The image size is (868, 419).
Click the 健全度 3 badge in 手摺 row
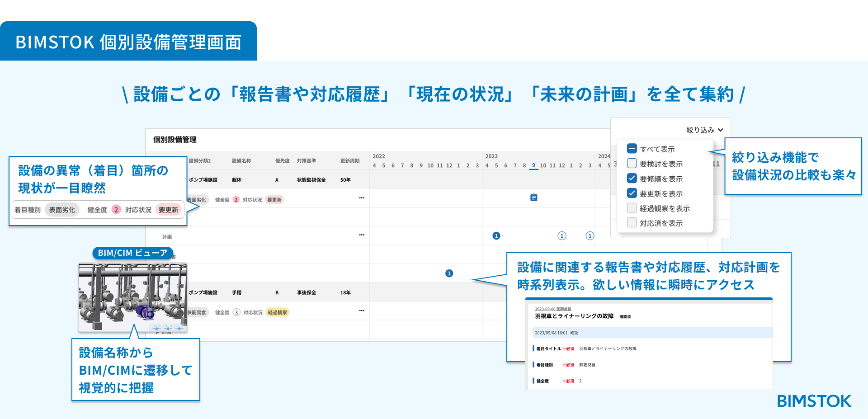click(236, 312)
